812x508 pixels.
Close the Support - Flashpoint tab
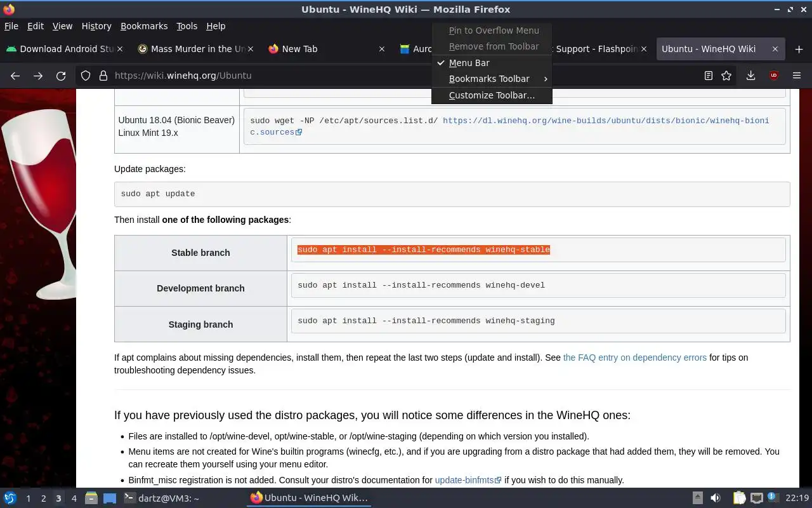click(x=644, y=49)
